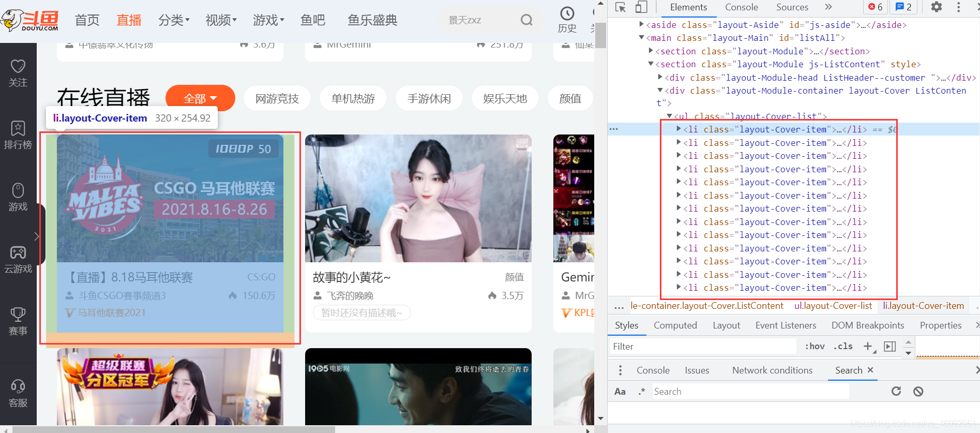980x433 pixels.
Task: Toggle the inspect element picker
Action: tap(621, 7)
